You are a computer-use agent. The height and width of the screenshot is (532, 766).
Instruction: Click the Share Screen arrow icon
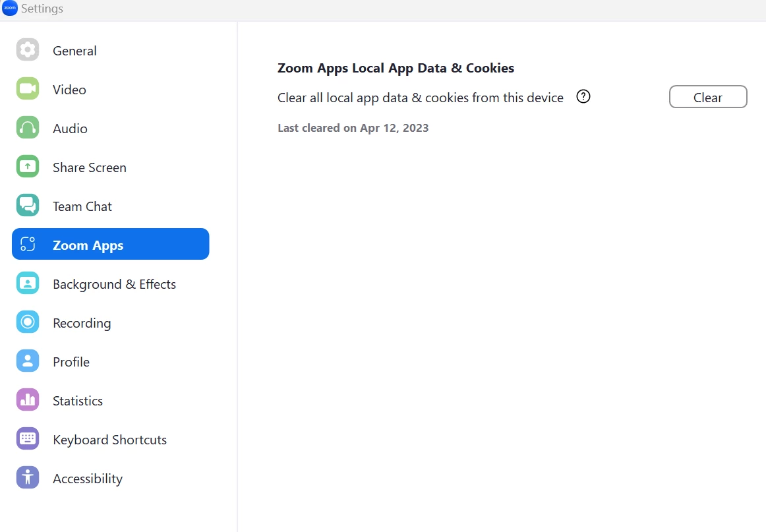coord(28,167)
